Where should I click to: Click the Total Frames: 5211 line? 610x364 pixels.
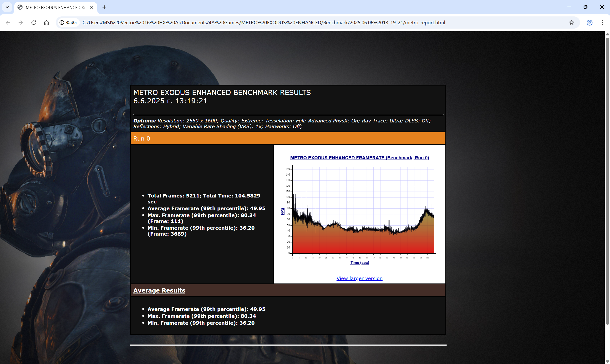click(204, 199)
